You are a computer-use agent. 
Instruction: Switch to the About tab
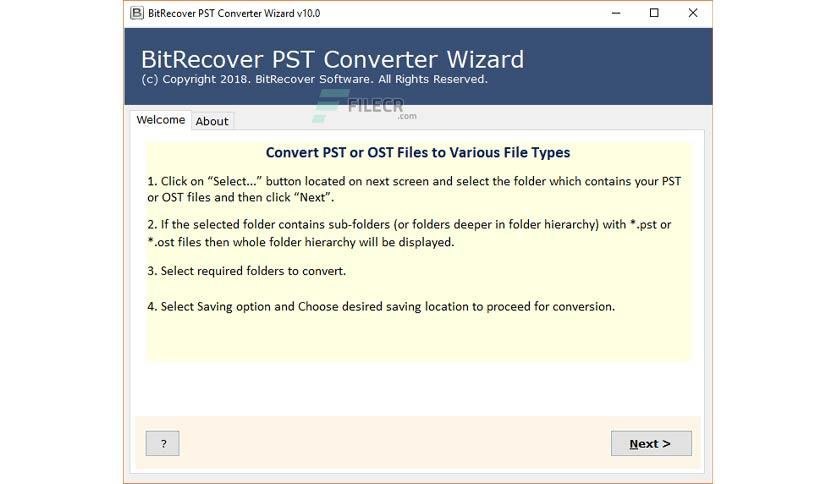[x=212, y=121]
